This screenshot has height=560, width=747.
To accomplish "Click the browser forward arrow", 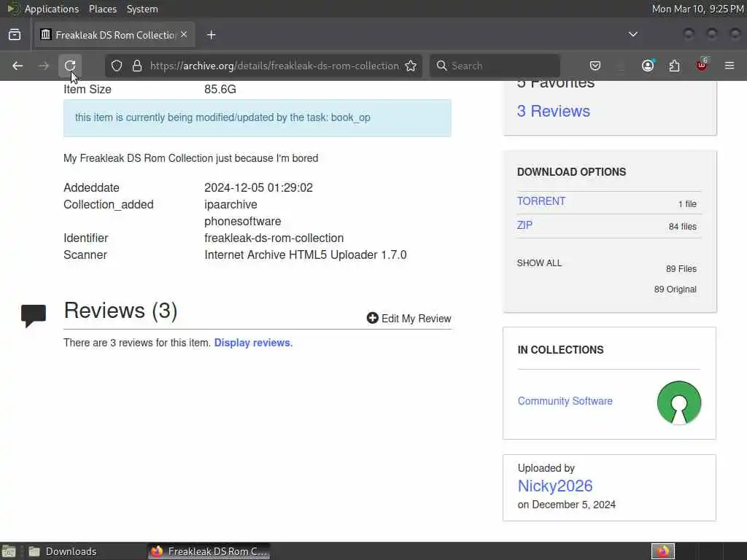I will [x=44, y=66].
